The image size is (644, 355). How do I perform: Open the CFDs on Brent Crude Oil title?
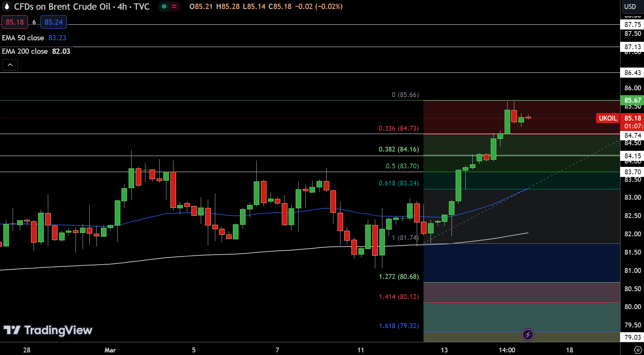[x=81, y=6]
